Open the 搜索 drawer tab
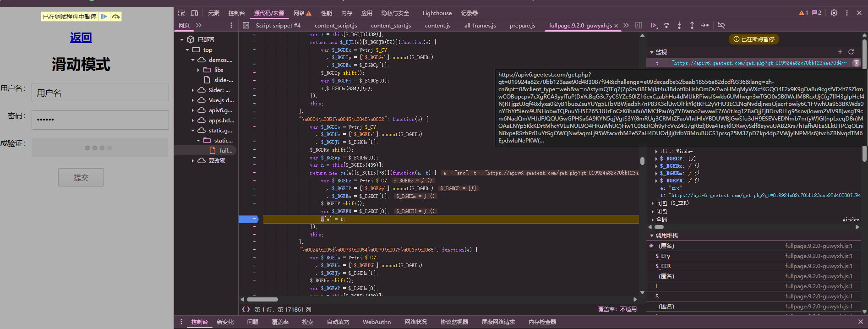 tap(308, 322)
